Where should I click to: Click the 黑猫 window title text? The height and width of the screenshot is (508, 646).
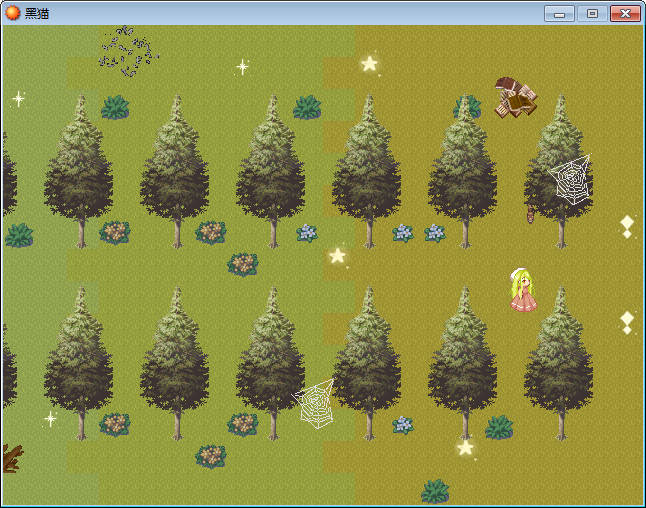click(37, 13)
